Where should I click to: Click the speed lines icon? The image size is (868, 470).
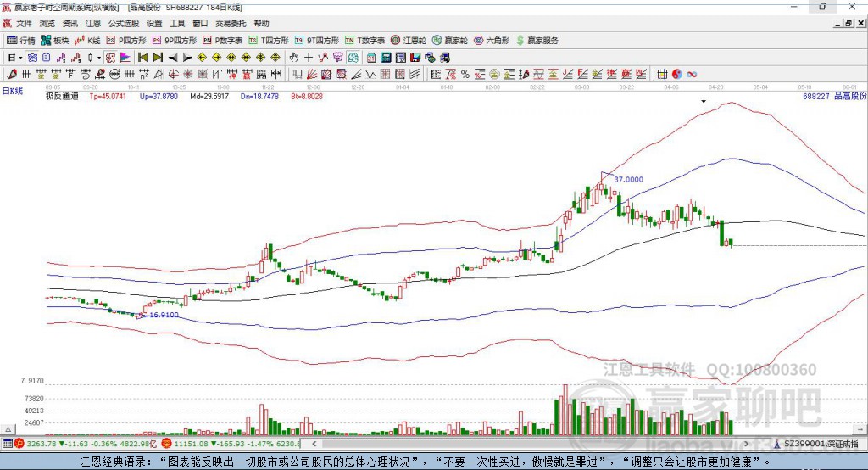coord(356,75)
